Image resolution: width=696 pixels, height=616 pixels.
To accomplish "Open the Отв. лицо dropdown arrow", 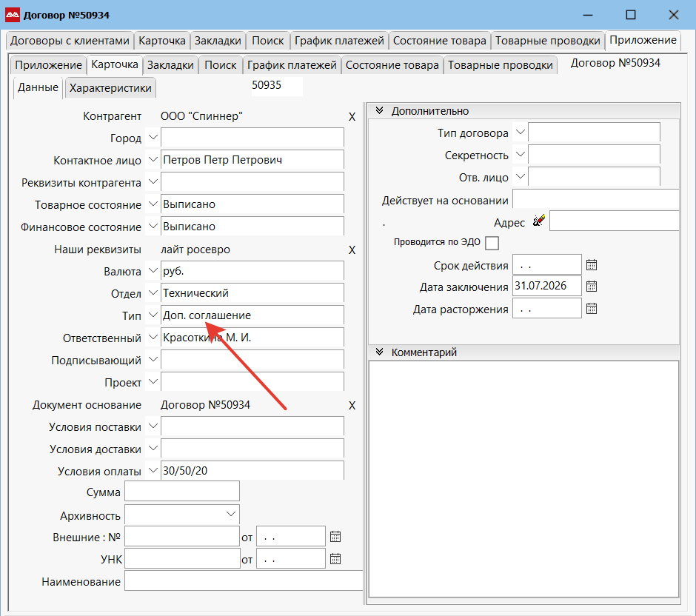I will pyautogui.click(x=521, y=177).
